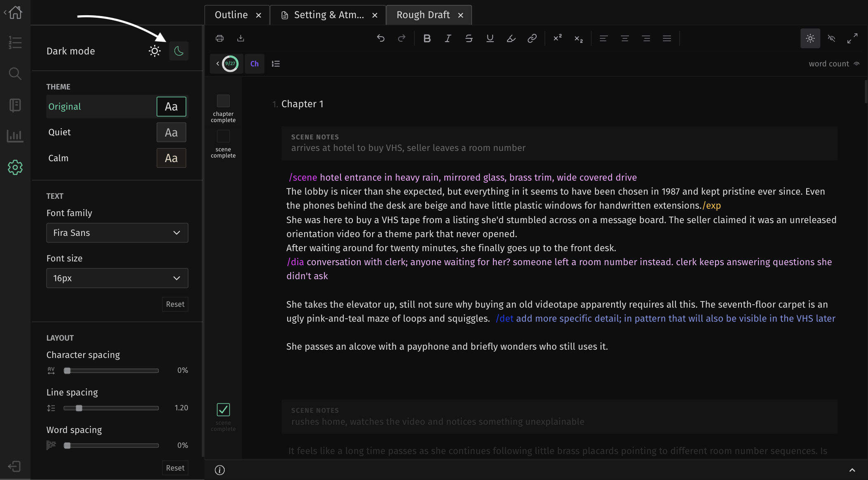Insert a link with chain icon
The width and height of the screenshot is (868, 480).
pyautogui.click(x=532, y=38)
